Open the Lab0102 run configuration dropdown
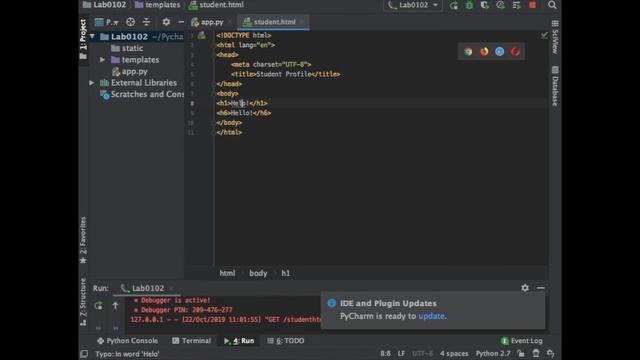 point(413,5)
